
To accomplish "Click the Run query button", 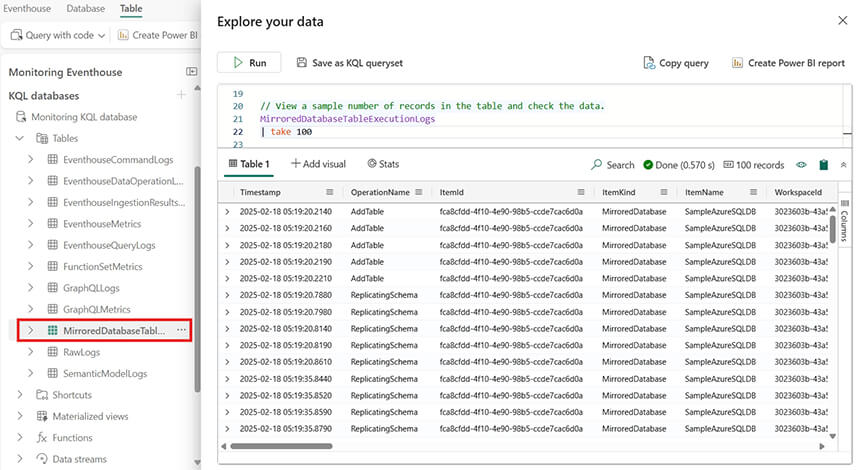I will (x=249, y=62).
